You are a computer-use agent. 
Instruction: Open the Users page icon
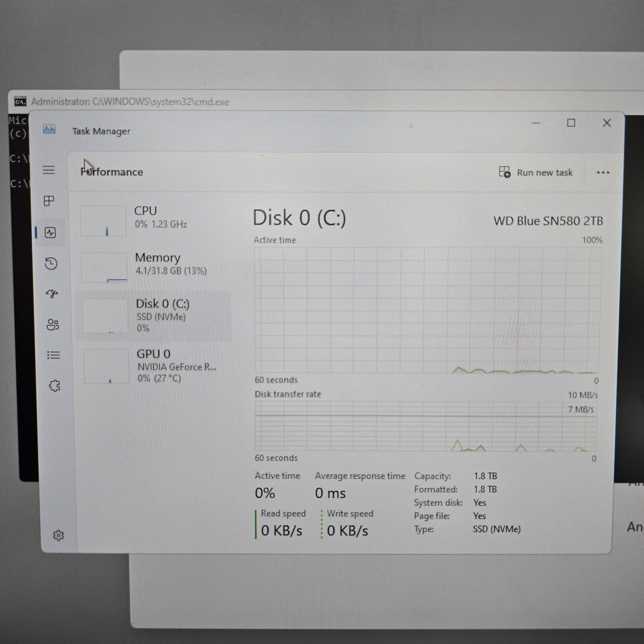[x=53, y=325]
